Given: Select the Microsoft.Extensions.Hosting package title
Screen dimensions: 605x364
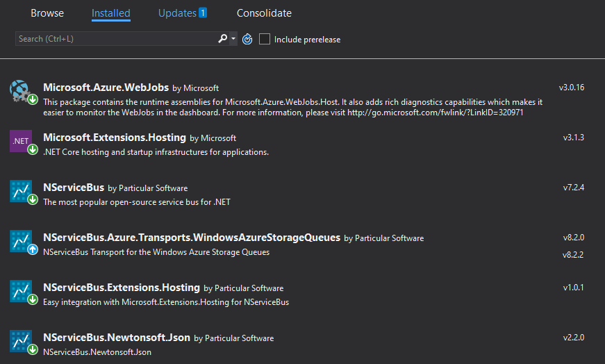Looking at the screenshot, I should click(x=115, y=138).
